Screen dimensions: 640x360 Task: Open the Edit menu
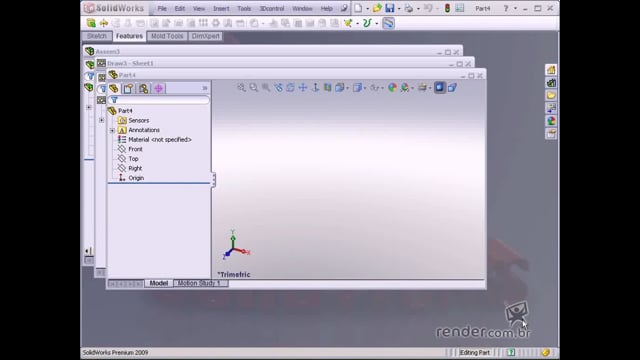pos(180,9)
